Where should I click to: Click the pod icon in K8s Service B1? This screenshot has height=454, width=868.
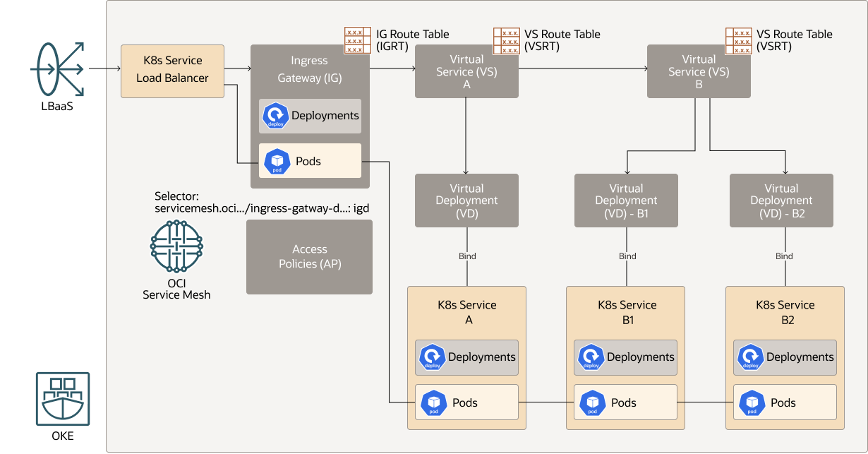click(x=591, y=402)
